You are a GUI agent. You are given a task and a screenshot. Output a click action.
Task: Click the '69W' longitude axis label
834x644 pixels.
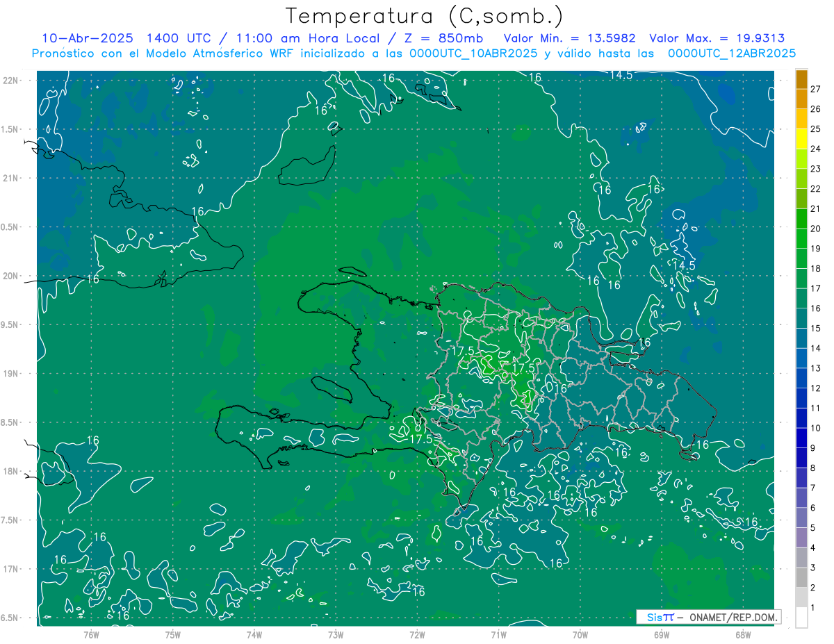tap(662, 634)
